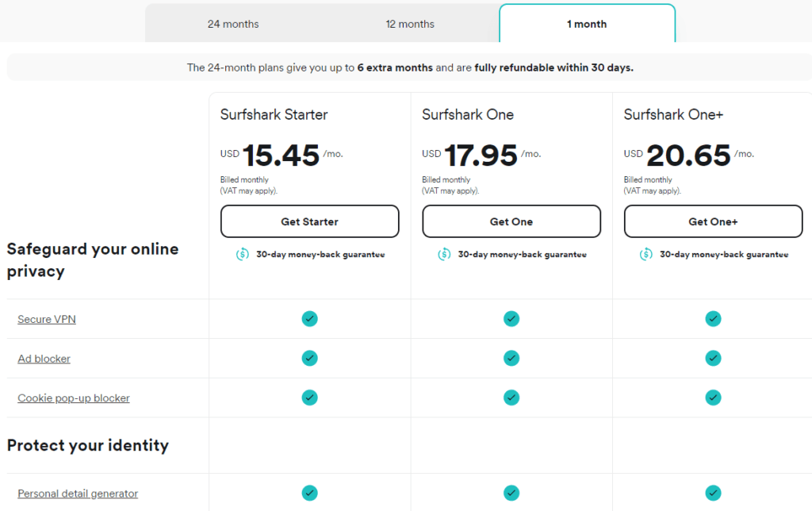Click the 15.45 price of Surfshark Starter

point(281,156)
